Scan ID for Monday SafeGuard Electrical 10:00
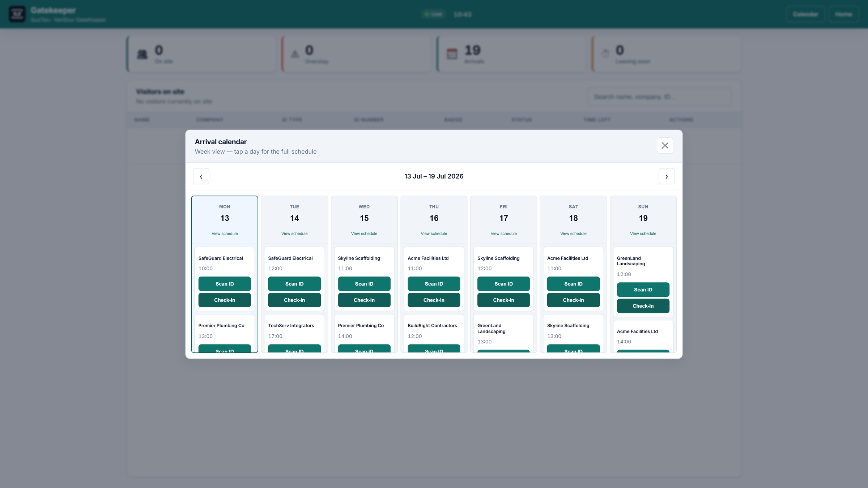Screen dimensions: 868x488 [225, 284]
